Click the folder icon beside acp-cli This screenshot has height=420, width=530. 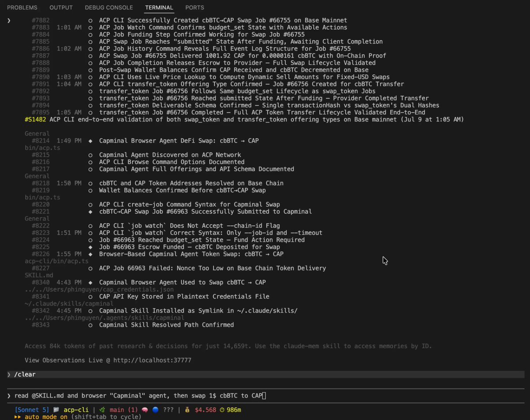point(57,409)
